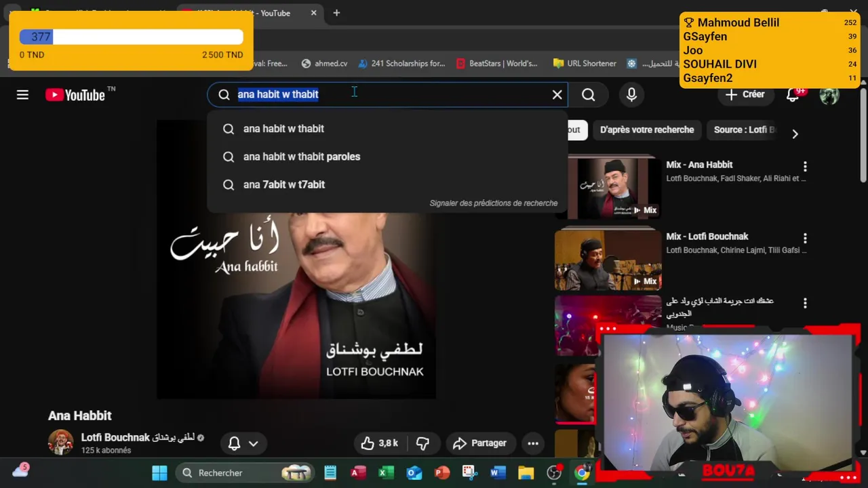The width and height of the screenshot is (868, 488).
Task: Close the YouTube browser tab
Action: (x=314, y=13)
